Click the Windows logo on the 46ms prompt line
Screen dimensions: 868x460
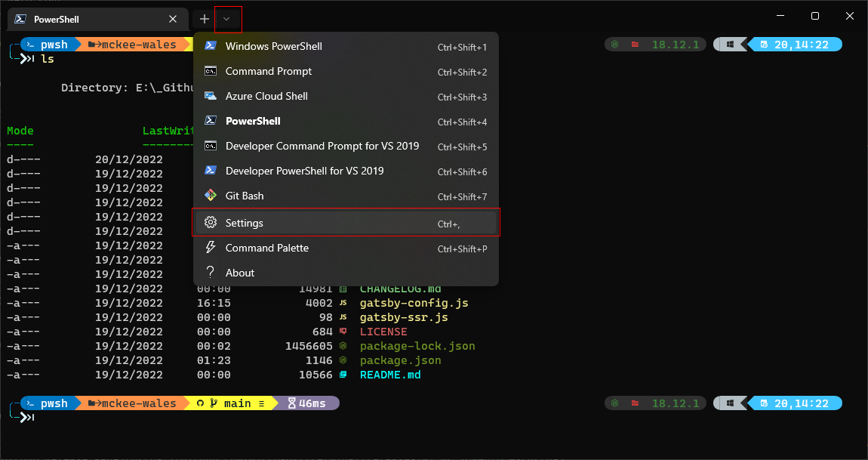point(730,403)
